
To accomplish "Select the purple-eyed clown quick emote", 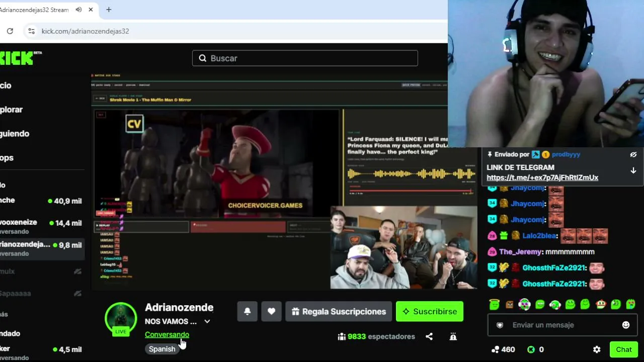I will tap(524, 304).
